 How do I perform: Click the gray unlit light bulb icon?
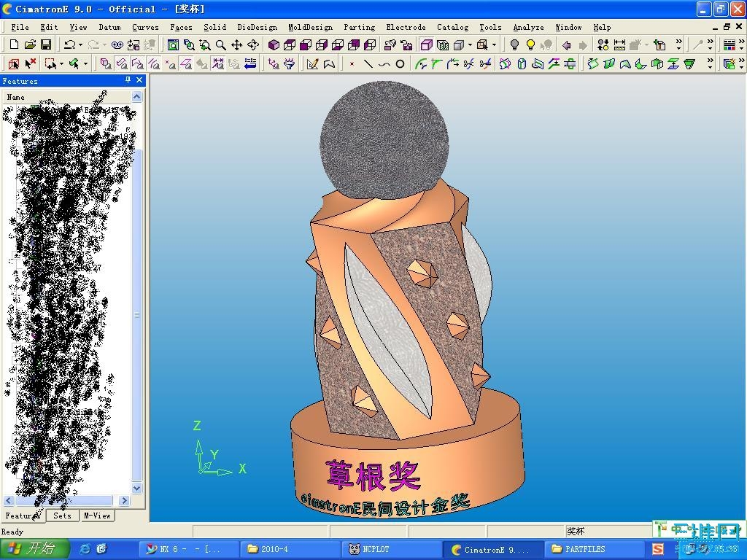click(x=514, y=44)
